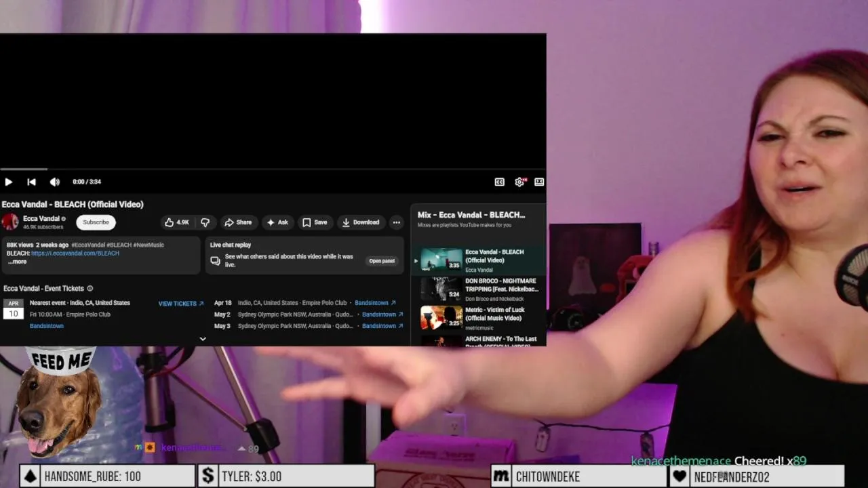Switch to theater mode view
The width and height of the screenshot is (868, 488).
pyautogui.click(x=539, y=182)
